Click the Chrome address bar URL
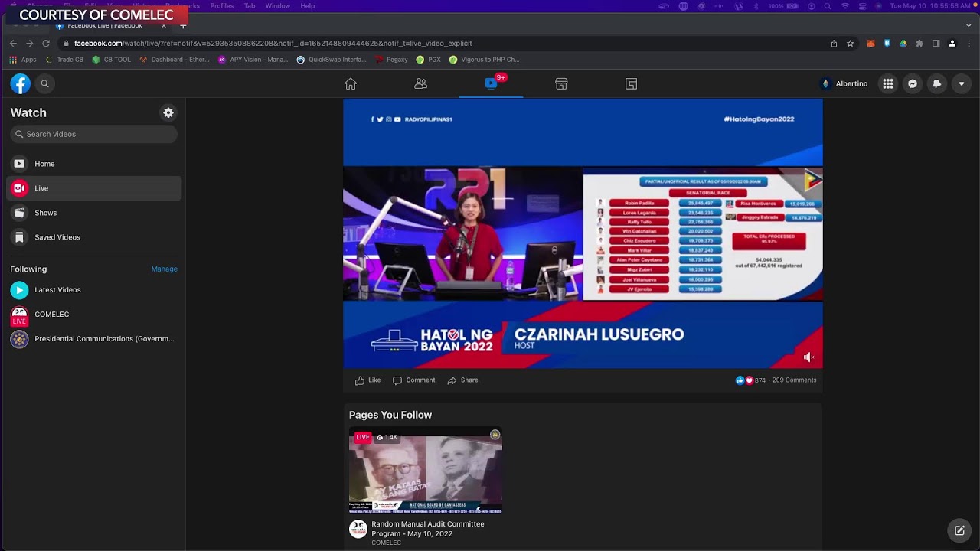980x551 pixels. pyautogui.click(x=273, y=44)
